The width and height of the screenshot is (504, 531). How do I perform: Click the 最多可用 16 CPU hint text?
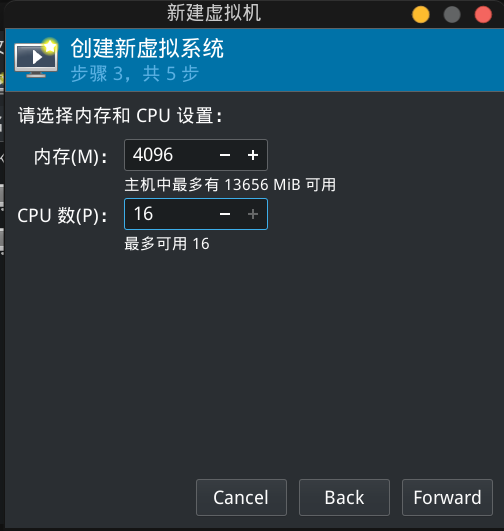167,244
